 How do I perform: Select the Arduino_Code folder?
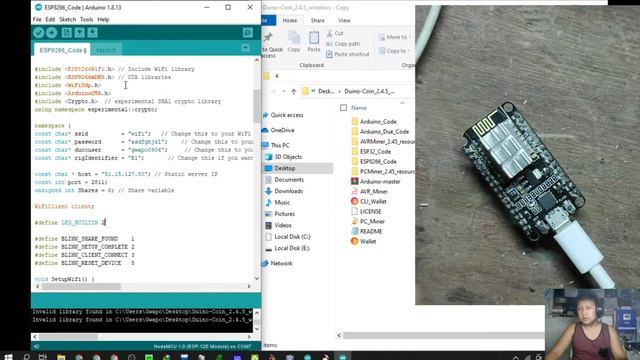point(378,122)
